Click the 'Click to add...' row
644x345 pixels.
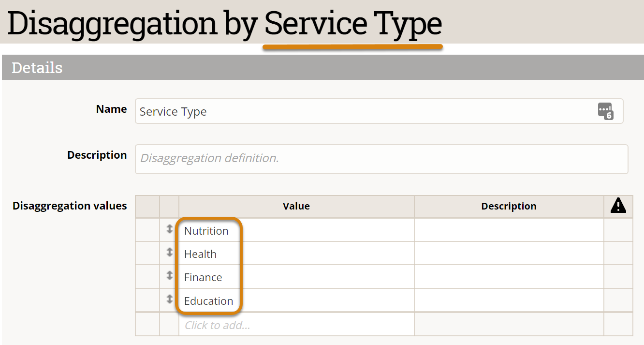296,325
